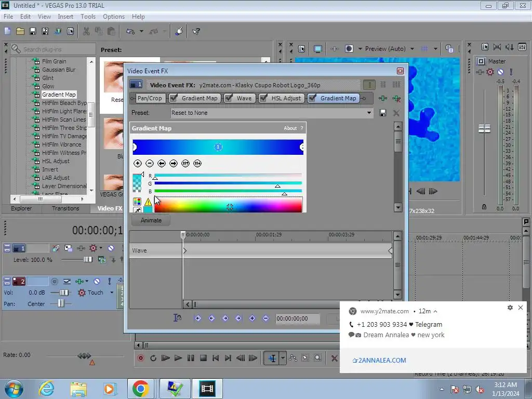Activate the What's This help cursor
Screen dimensions: 532x399
coord(196,32)
